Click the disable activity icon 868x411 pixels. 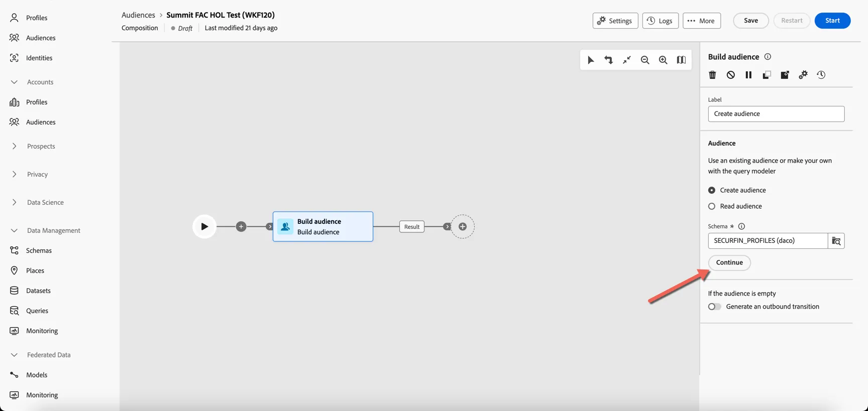tap(730, 75)
